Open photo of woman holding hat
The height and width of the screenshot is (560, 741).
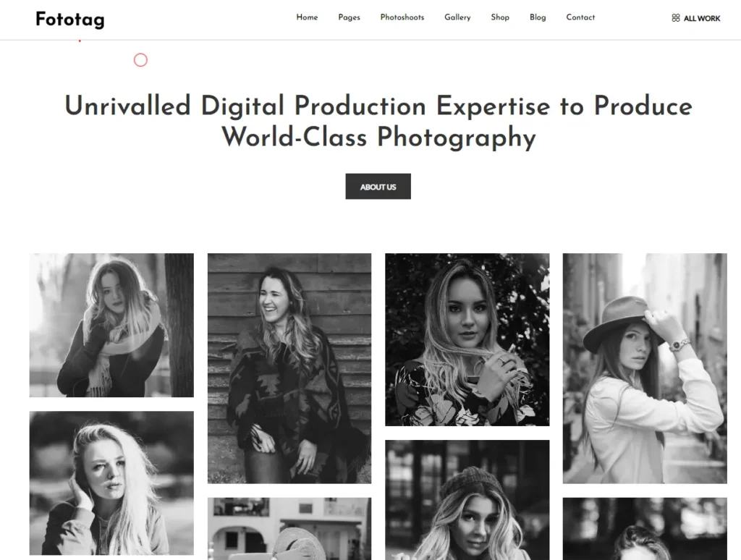(645, 368)
